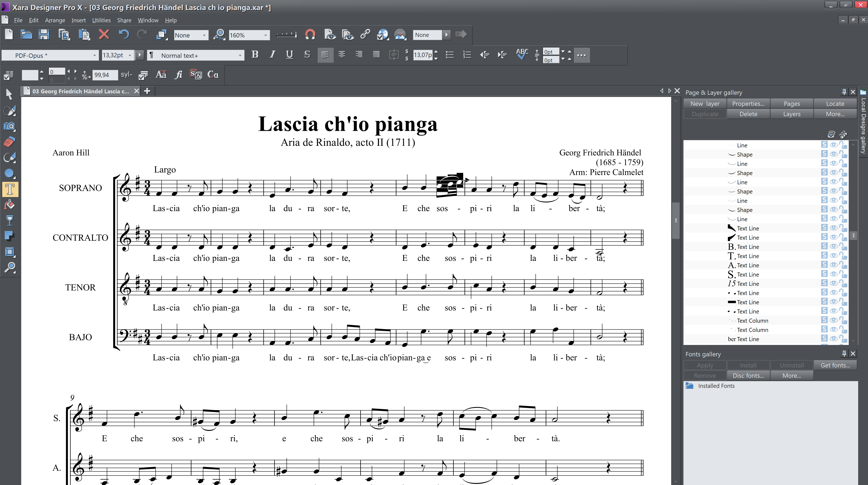Click the Disc fonts... button
This screenshot has height=485, width=868.
coord(748,375)
